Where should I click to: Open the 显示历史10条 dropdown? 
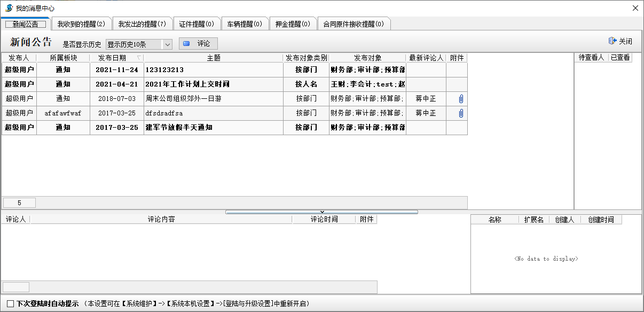167,44
